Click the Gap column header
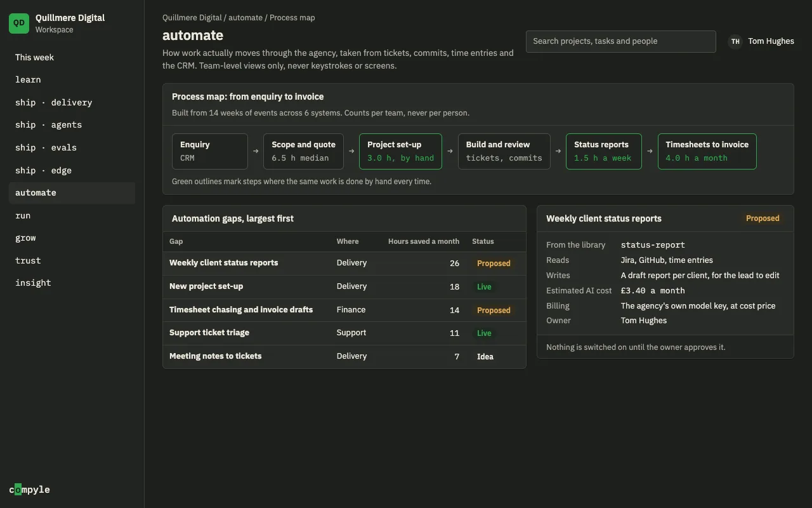This screenshot has width=812, height=508. pos(176,241)
